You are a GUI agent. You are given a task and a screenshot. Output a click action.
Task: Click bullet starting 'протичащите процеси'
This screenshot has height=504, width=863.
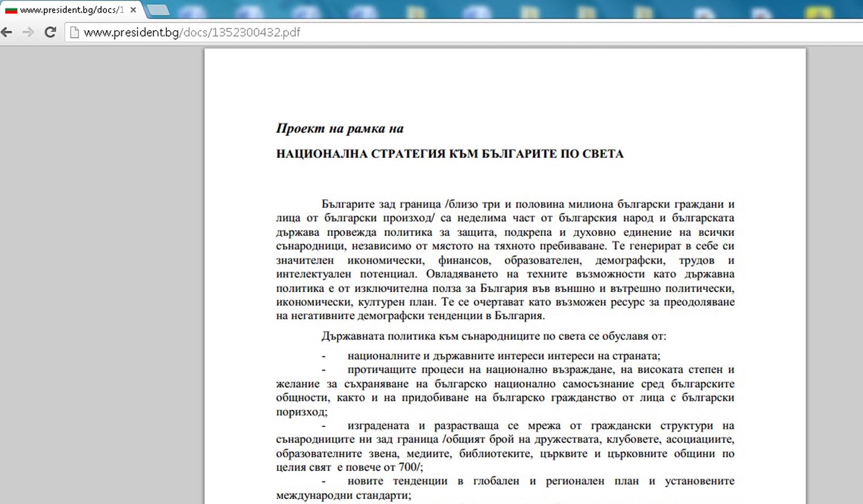[540, 369]
